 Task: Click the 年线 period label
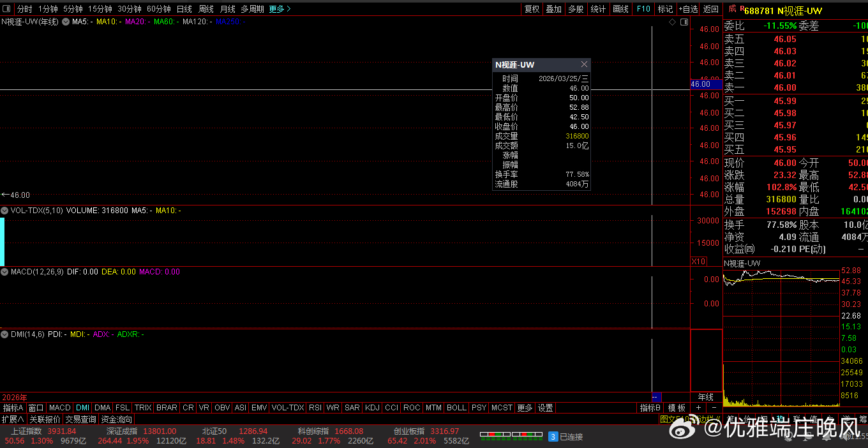tap(706, 397)
